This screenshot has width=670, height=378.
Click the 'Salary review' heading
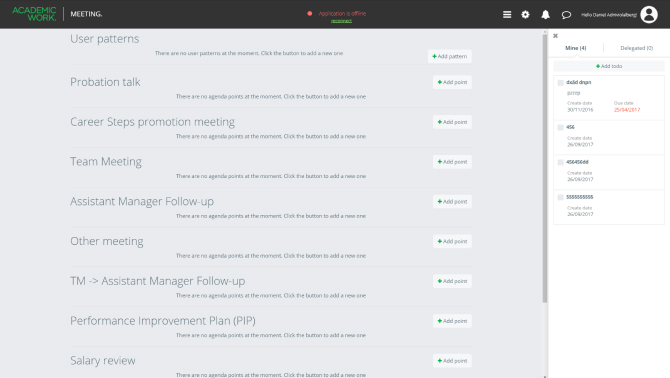point(103,360)
